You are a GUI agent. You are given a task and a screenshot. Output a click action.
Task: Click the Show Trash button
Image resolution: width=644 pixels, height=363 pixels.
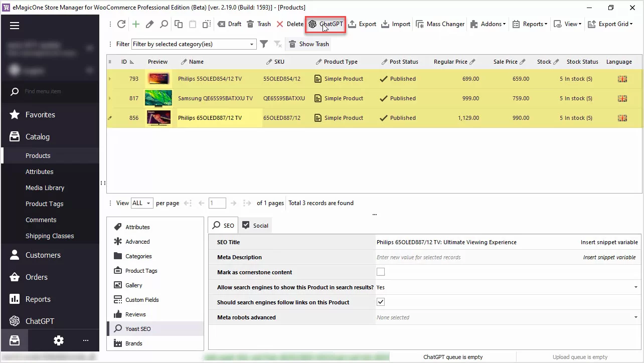308,44
